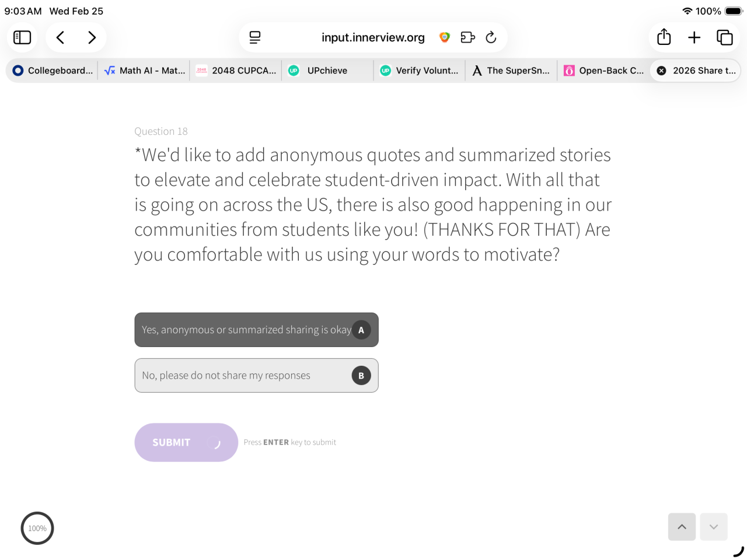Go back to the previous page
Image resolution: width=747 pixels, height=560 pixels.
(60, 37)
